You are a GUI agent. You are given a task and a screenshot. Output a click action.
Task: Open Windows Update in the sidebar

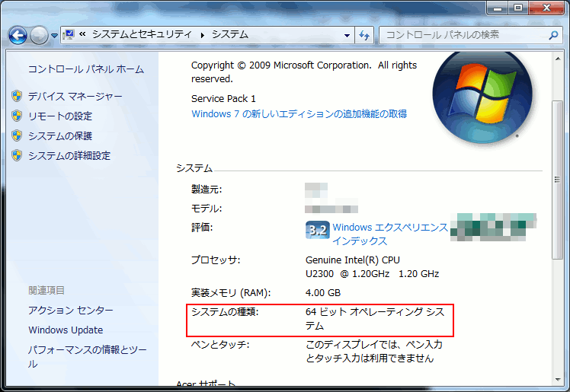[x=66, y=330]
